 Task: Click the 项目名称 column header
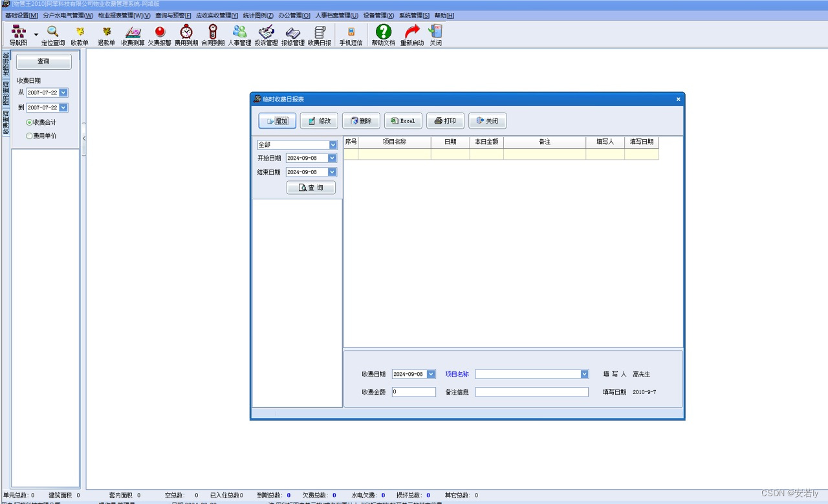(395, 142)
